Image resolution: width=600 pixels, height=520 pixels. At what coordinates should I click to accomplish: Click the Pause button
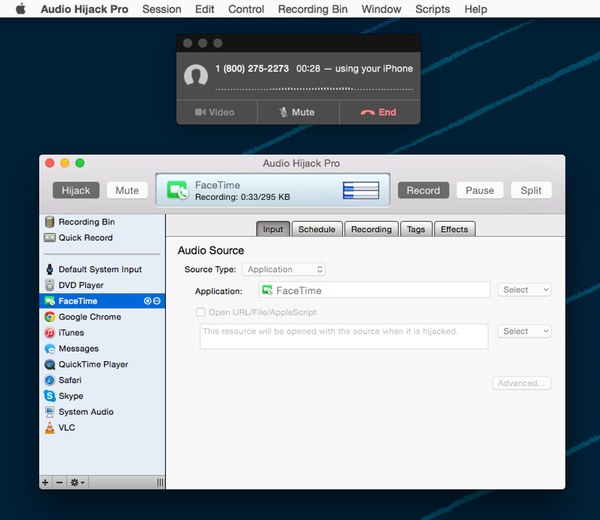point(479,190)
